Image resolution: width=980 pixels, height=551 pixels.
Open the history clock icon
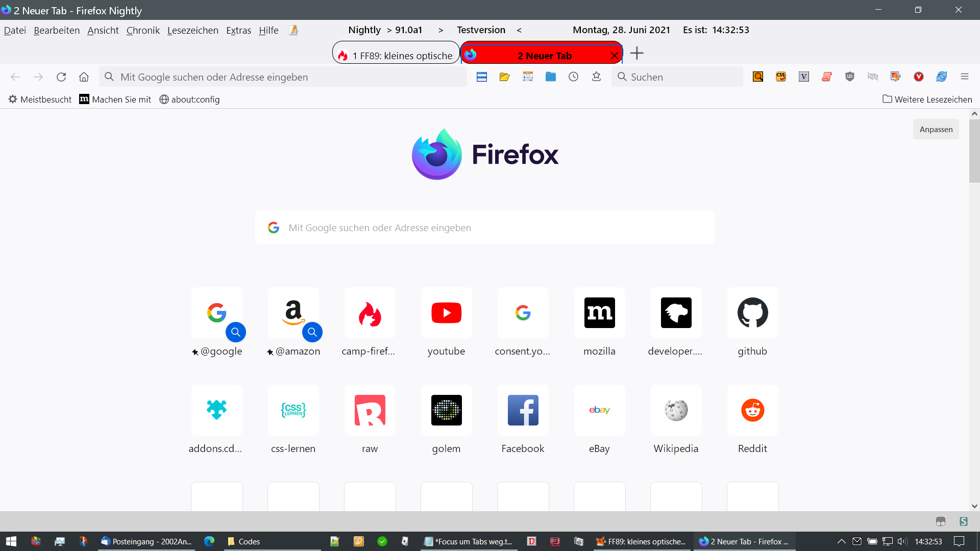pyautogui.click(x=573, y=77)
